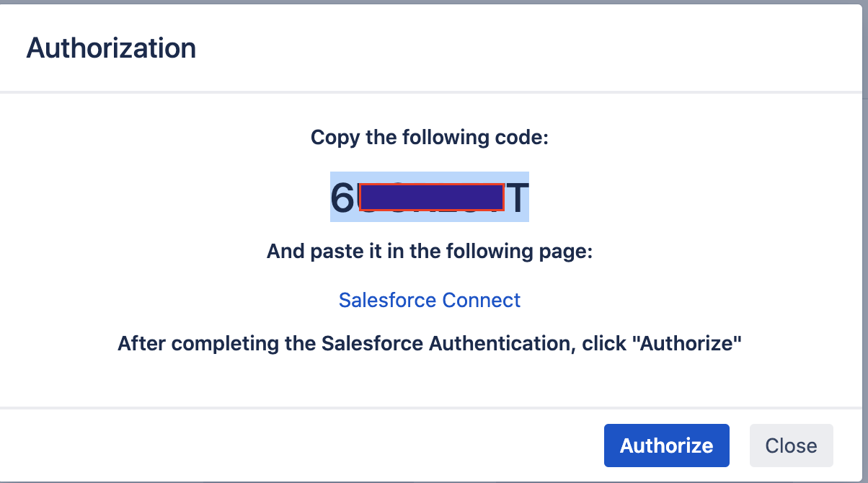Click the "After completing the Salesforce Authentication" instruction

[430, 343]
